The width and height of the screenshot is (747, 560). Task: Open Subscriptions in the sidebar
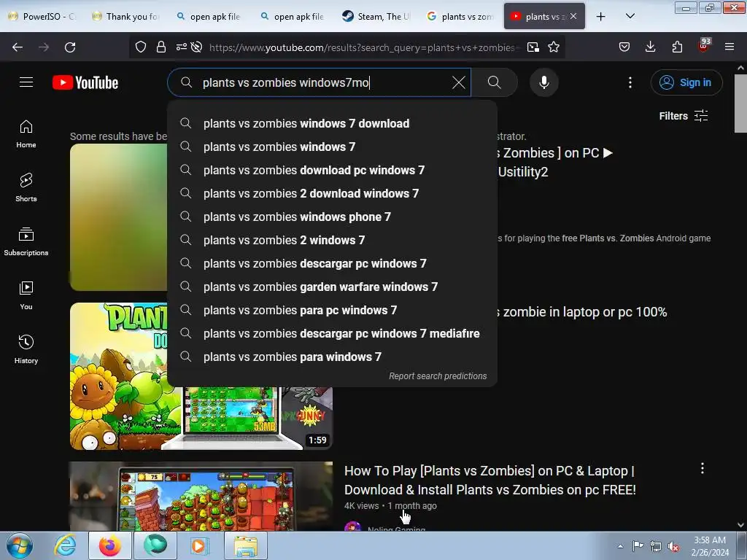(x=26, y=242)
